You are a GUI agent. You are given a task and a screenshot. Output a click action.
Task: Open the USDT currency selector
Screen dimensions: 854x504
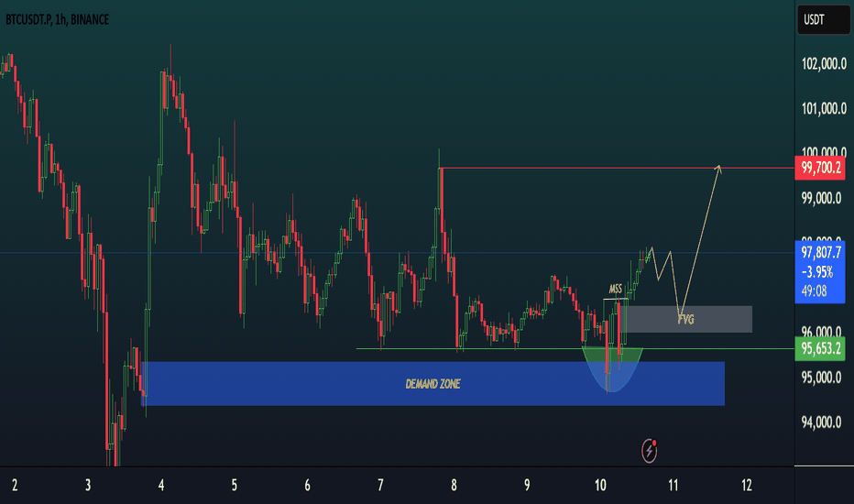point(823,20)
